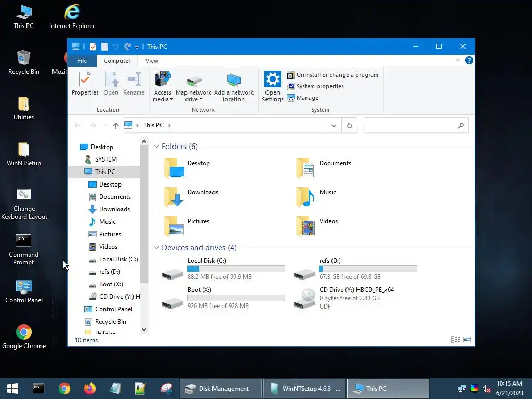The width and height of the screenshot is (532, 399).
Task: Click Uninstall or change a program
Action: pyautogui.click(x=332, y=75)
